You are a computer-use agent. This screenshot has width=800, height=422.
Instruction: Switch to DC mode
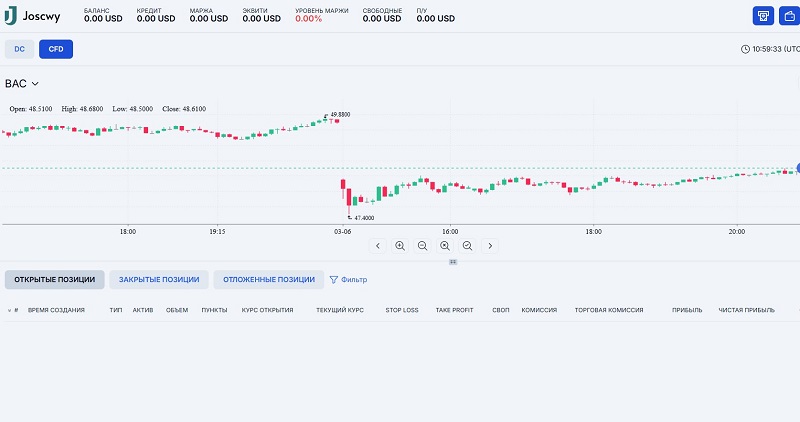[19, 49]
